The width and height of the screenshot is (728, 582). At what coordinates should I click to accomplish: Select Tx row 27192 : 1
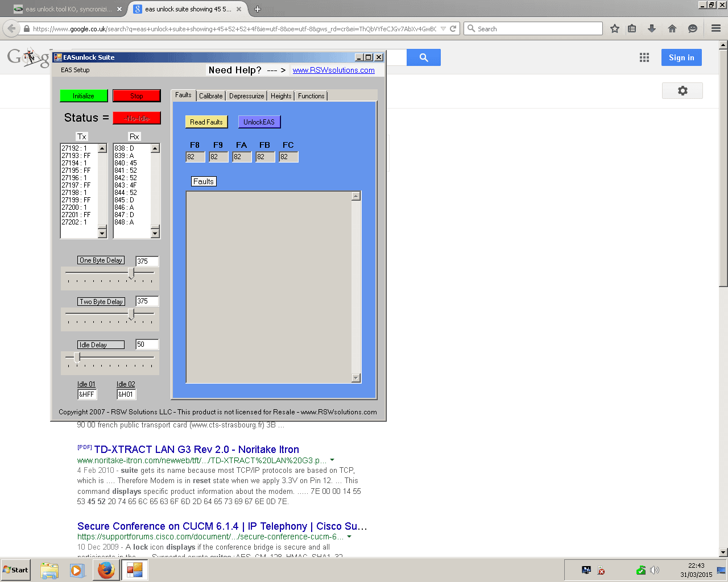79,148
